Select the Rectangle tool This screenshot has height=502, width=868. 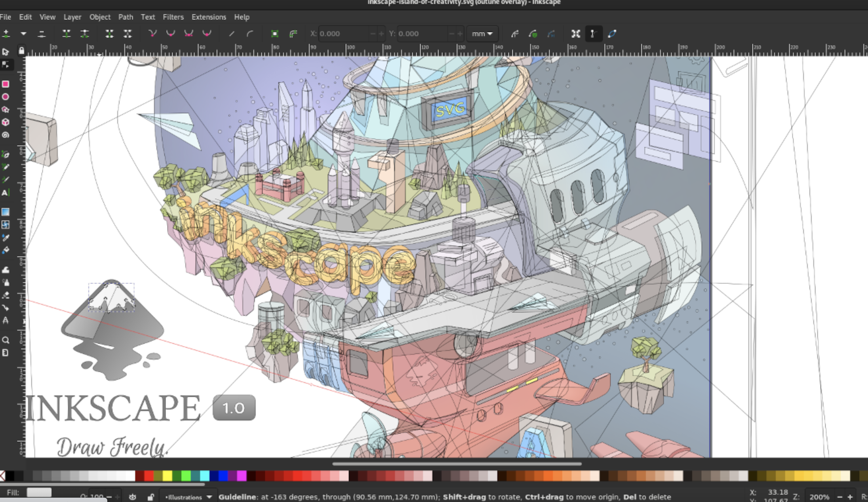click(x=6, y=84)
